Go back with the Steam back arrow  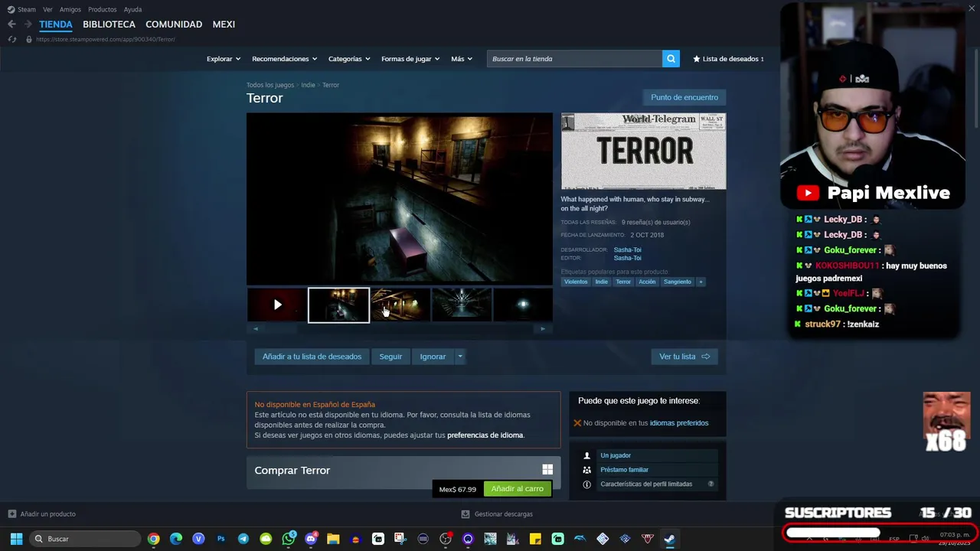coord(11,24)
